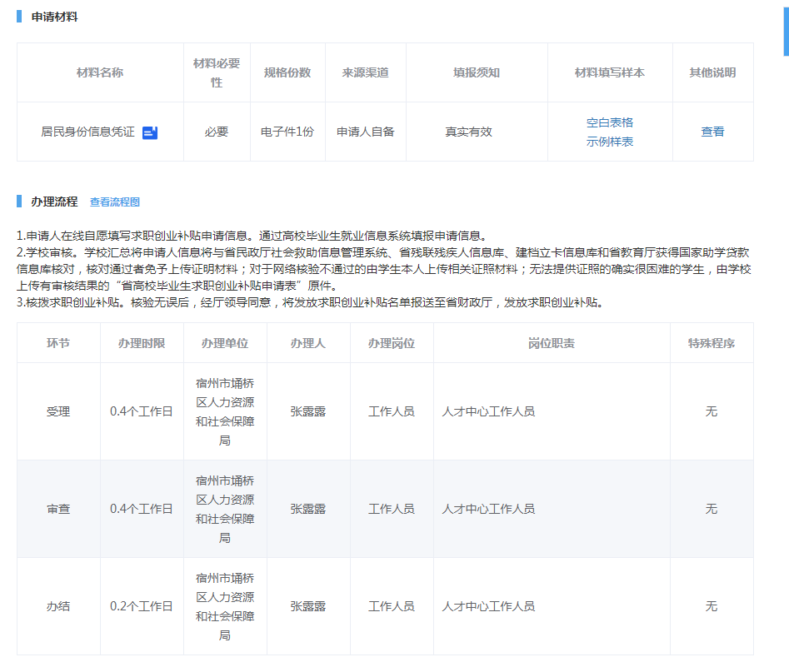Screen dimensions: 789x672
Task: Open the 示例样表 sample form link
Action: 609,142
